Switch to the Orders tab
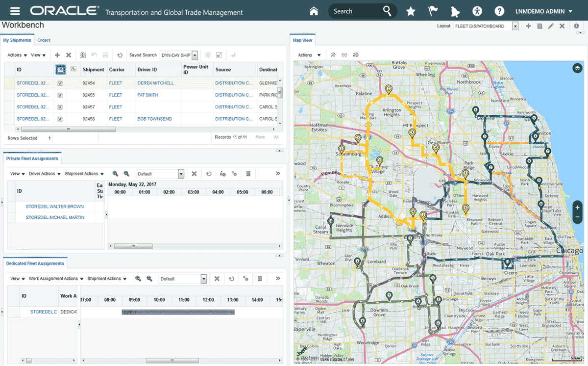The width and height of the screenshot is (588, 366). click(44, 40)
